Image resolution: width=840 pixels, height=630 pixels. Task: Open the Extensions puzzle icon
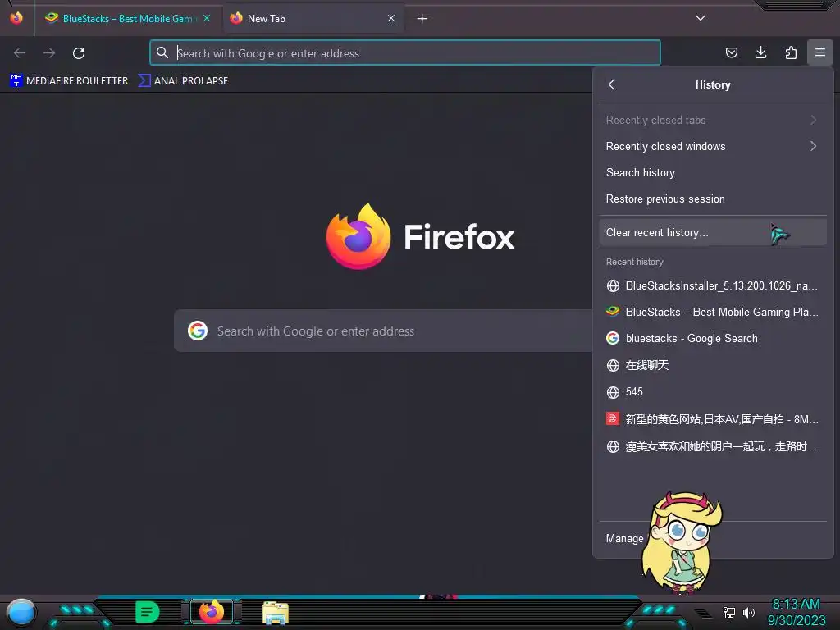791,52
